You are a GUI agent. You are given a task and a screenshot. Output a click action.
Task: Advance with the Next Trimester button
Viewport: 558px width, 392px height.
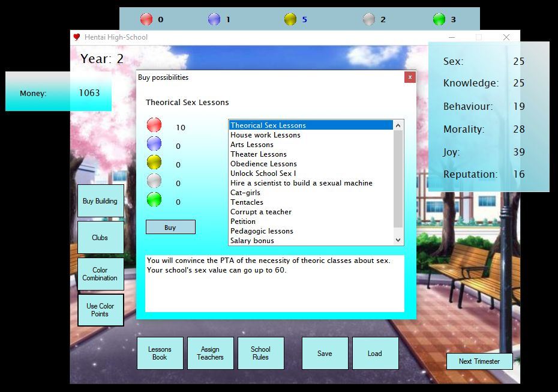coord(479,361)
